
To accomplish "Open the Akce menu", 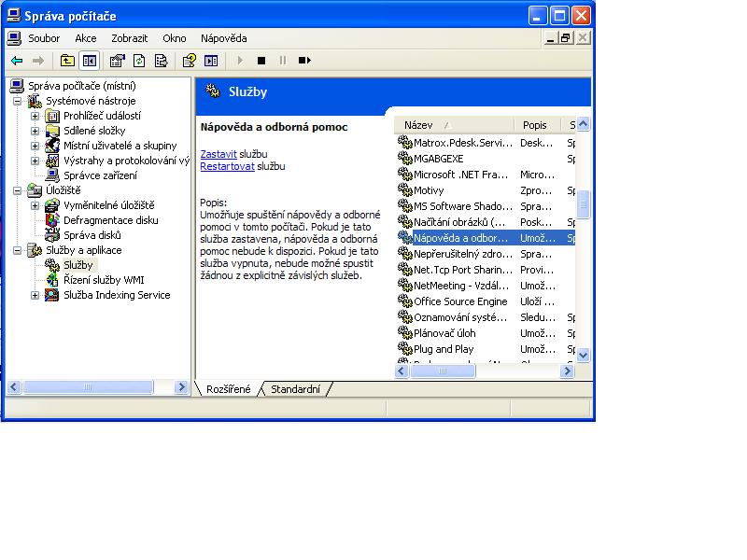I will coord(86,38).
